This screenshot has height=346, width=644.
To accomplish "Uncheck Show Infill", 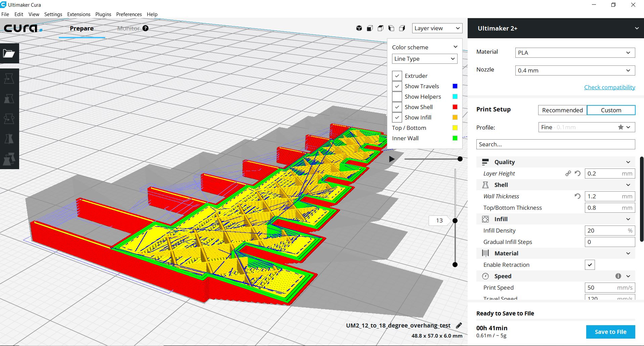I will pyautogui.click(x=397, y=117).
